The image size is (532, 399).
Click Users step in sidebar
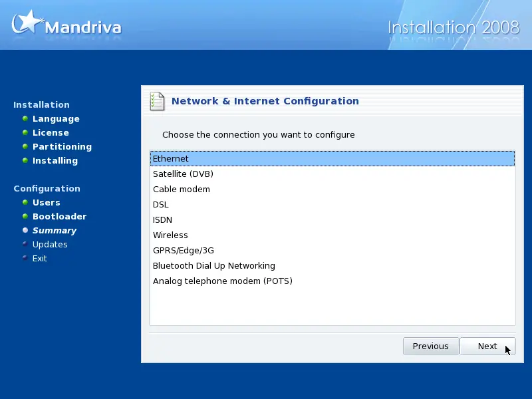click(x=46, y=203)
